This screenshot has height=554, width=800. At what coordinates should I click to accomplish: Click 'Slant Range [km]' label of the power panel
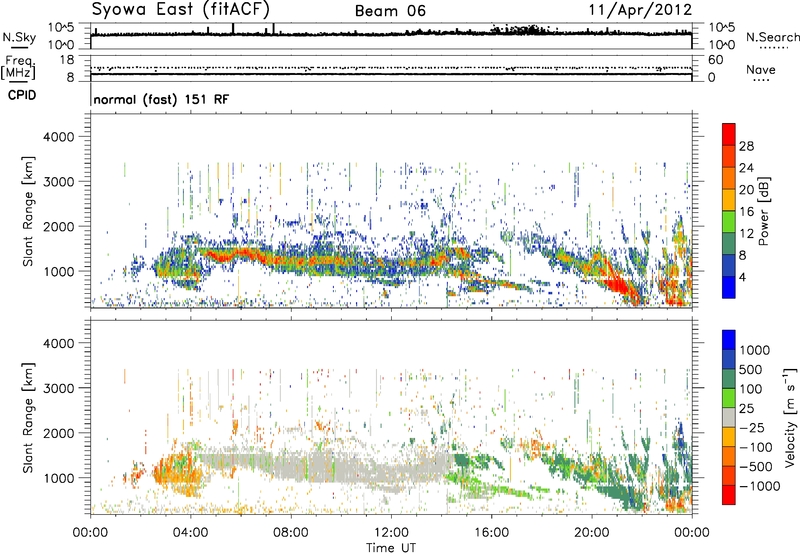click(28, 211)
